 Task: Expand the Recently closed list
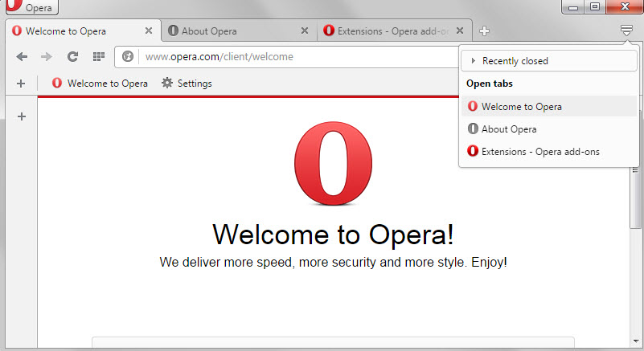[549, 61]
